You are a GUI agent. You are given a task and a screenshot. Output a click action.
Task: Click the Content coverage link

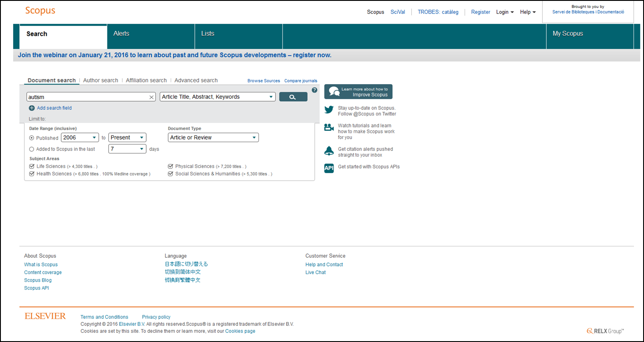coord(43,273)
